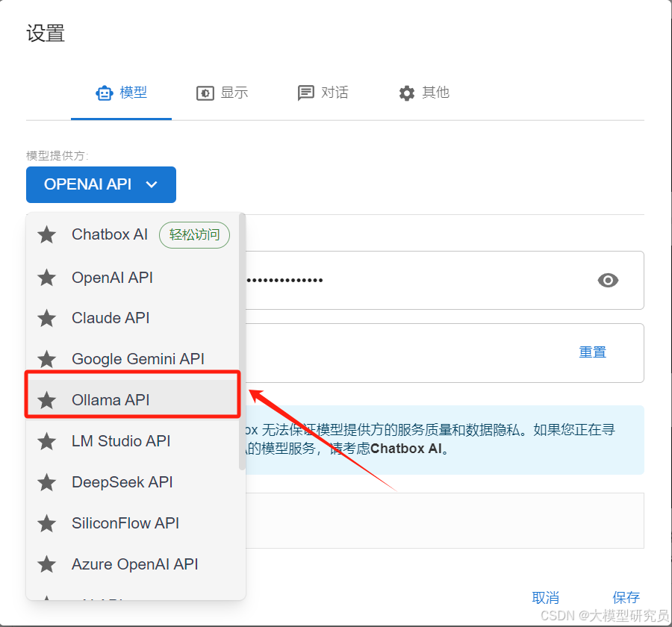672x627 pixels.
Task: Open the 对话 tab
Action: [x=323, y=93]
